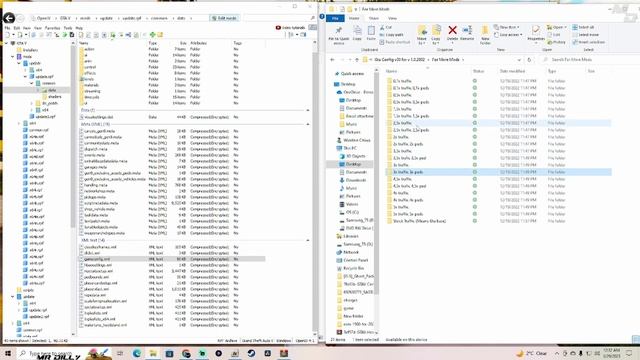The image size is (640, 360).
Task: Click the New folder ribbon icon
Action: pyautogui.click(x=485, y=35)
